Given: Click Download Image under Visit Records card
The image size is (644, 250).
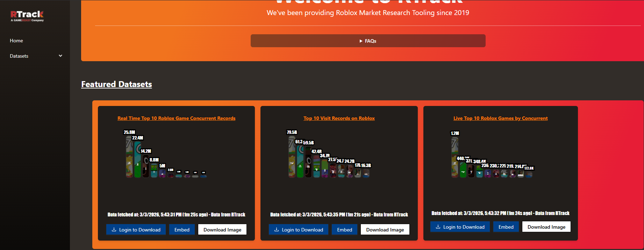Looking at the screenshot, I should [x=385, y=230].
